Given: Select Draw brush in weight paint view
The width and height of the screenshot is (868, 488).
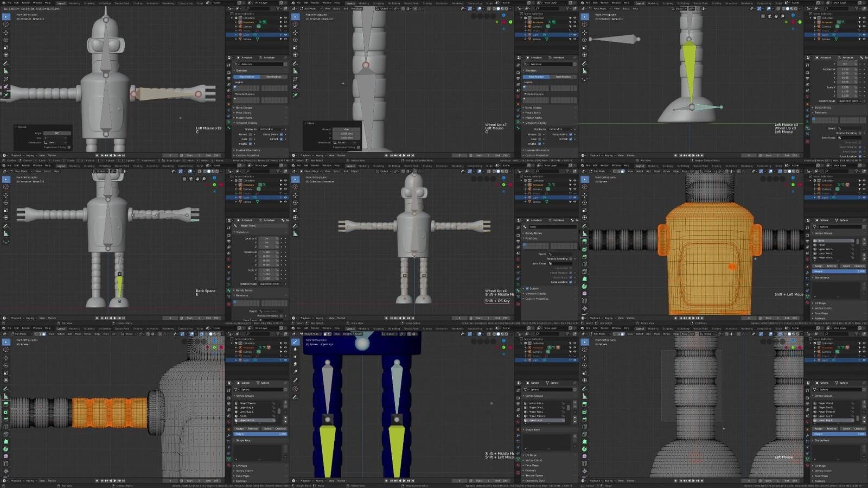Looking at the screenshot, I should click(x=295, y=342).
